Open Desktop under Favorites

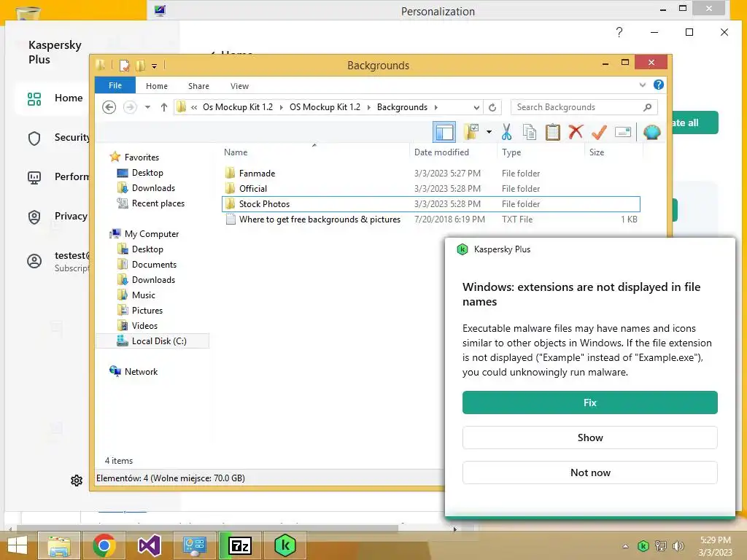pyautogui.click(x=147, y=173)
